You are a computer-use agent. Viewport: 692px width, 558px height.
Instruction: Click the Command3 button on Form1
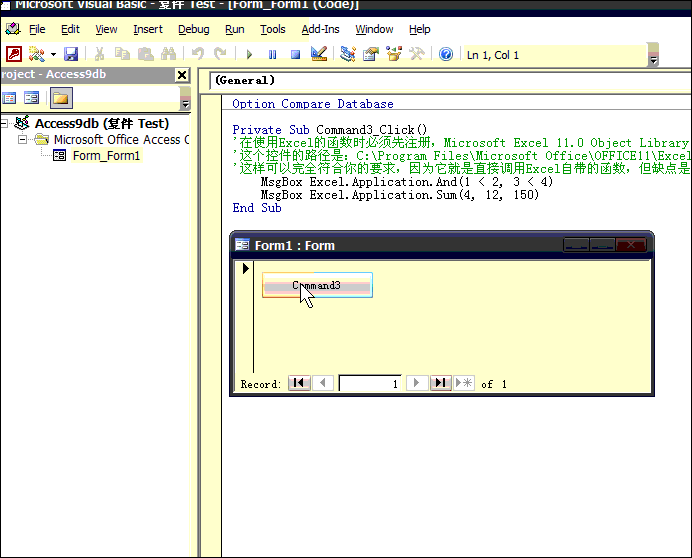(317, 285)
